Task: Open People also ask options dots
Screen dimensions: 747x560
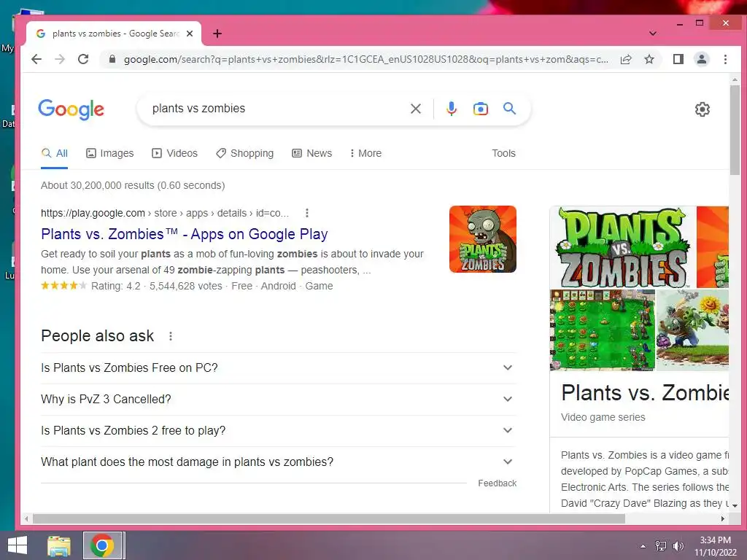Action: point(171,336)
